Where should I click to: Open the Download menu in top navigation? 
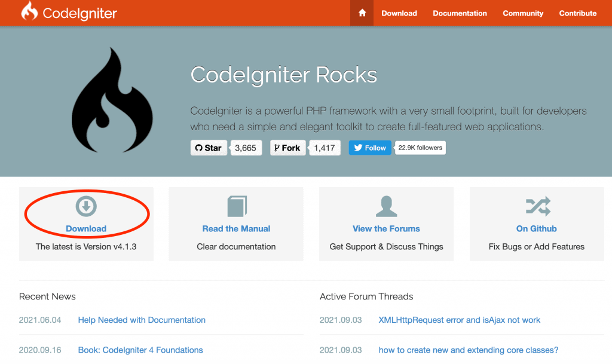(x=399, y=13)
